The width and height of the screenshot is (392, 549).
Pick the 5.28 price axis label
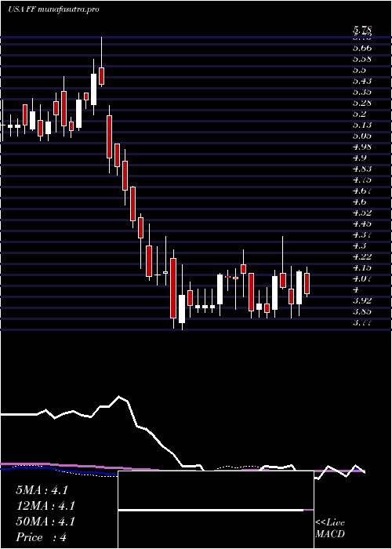click(x=362, y=103)
